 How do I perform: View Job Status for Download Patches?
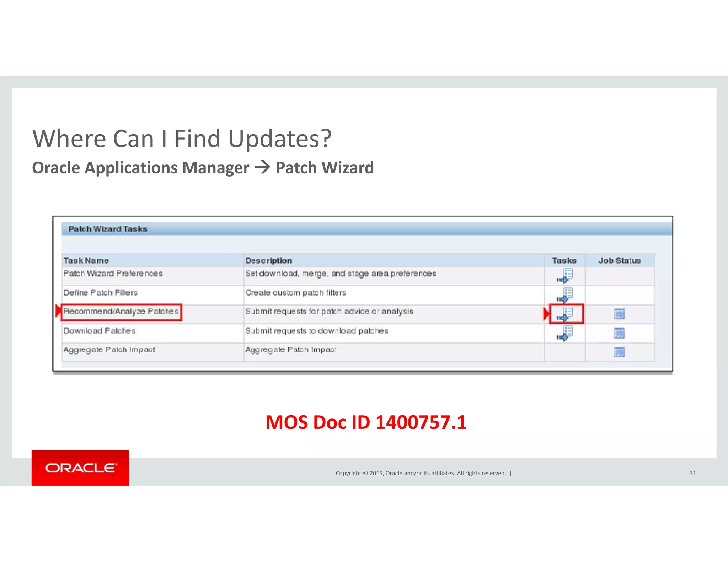tap(619, 333)
